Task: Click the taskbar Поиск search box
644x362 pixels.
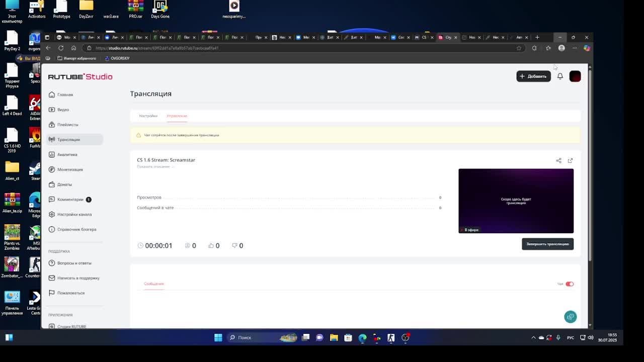Action: click(262, 337)
